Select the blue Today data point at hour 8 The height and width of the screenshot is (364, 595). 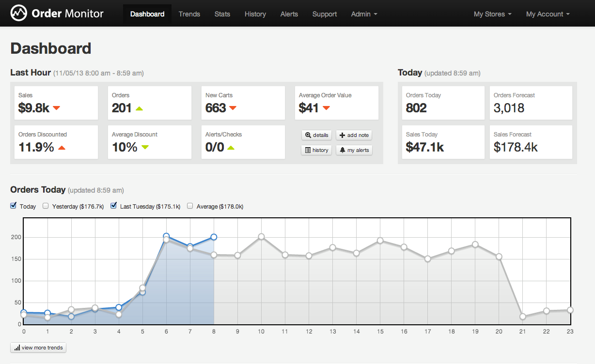pyautogui.click(x=214, y=237)
